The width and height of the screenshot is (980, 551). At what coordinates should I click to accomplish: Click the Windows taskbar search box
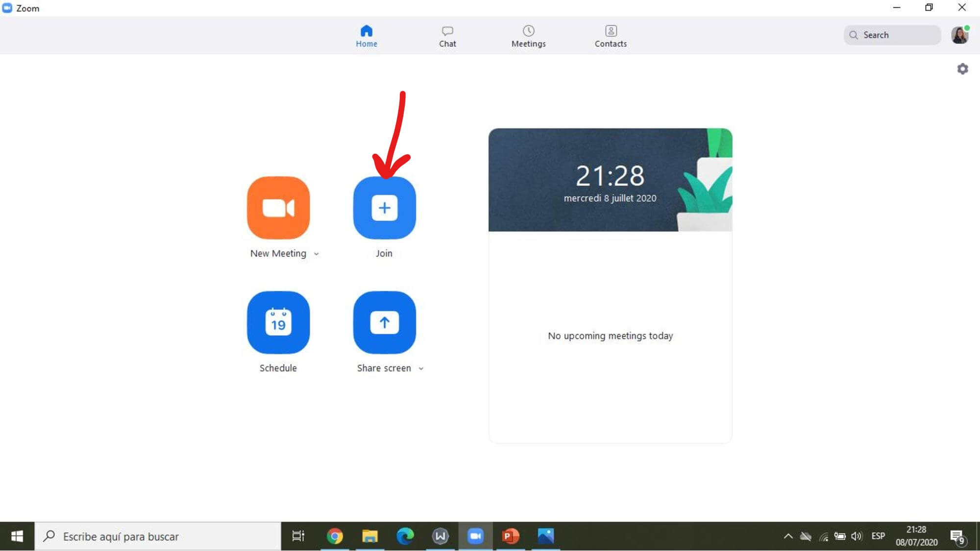[x=157, y=536]
